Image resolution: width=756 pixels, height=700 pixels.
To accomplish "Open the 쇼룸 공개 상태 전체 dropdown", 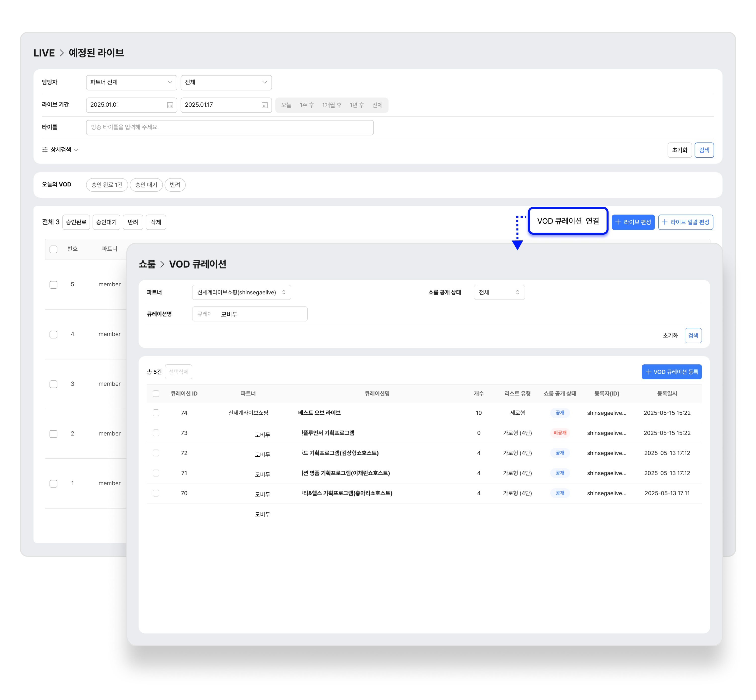I will point(499,292).
